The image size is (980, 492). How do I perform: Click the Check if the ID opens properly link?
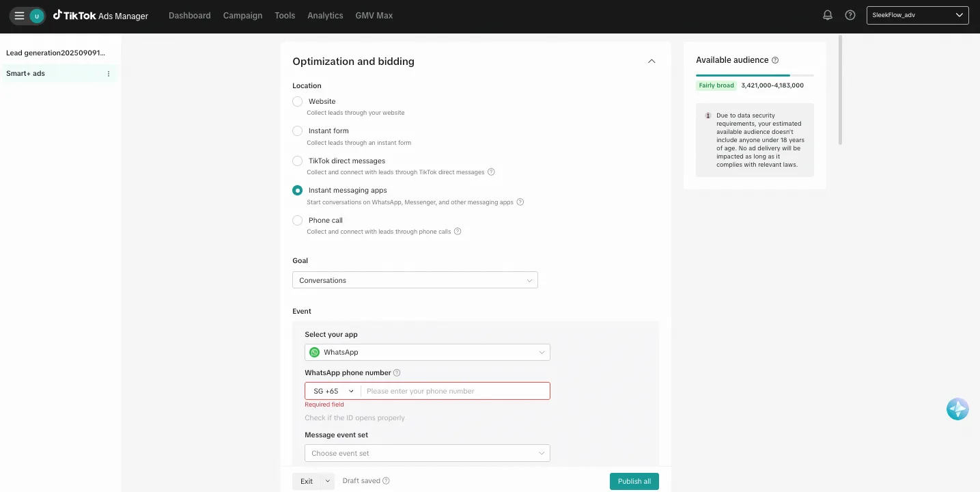point(354,418)
